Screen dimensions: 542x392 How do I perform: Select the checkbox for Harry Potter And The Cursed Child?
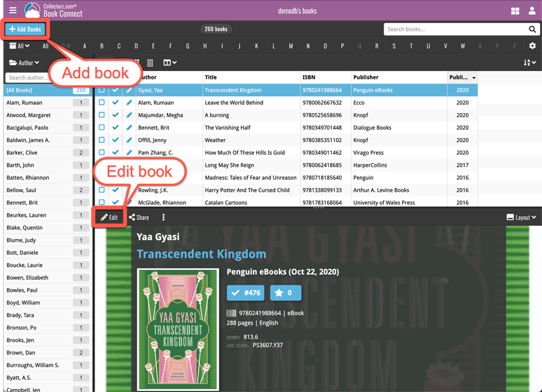click(101, 190)
